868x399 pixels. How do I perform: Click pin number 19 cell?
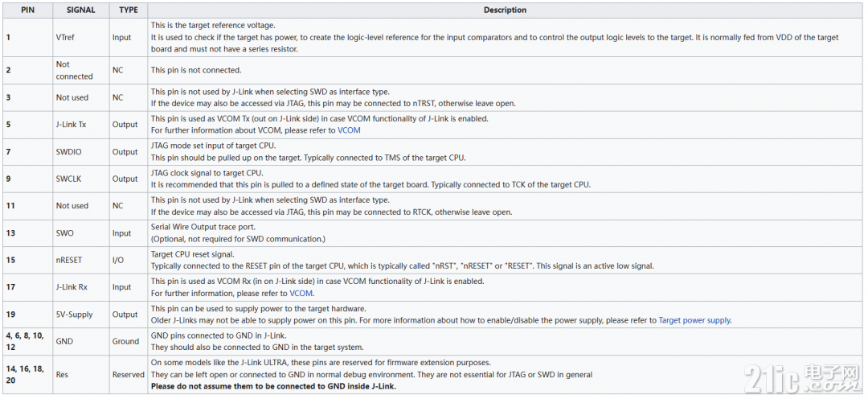[27, 315]
